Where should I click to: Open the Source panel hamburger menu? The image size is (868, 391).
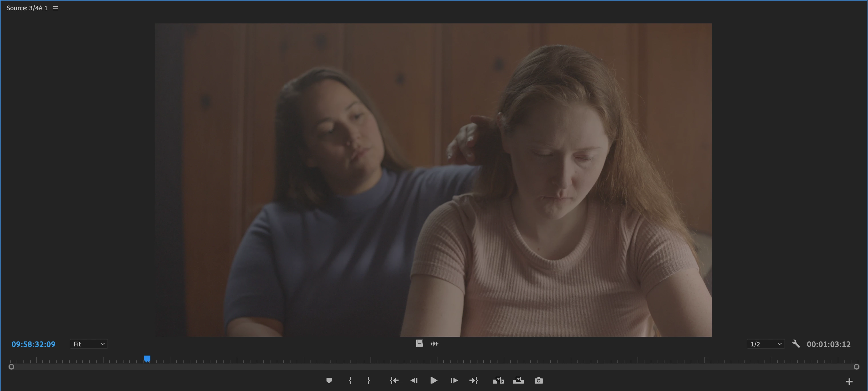55,8
